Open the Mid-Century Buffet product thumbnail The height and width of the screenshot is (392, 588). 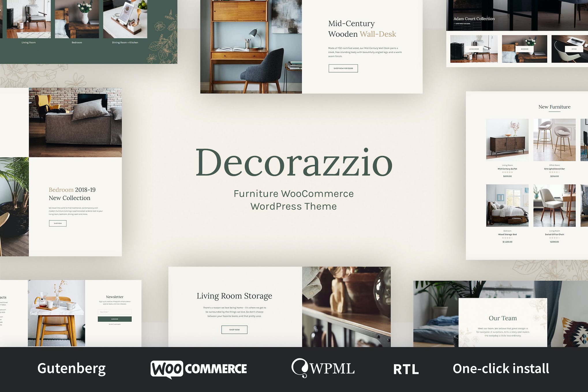[x=507, y=140]
